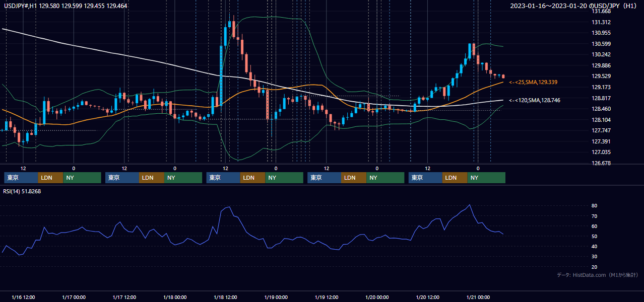Click RSI scale value 80
644x302 pixels.
point(595,206)
